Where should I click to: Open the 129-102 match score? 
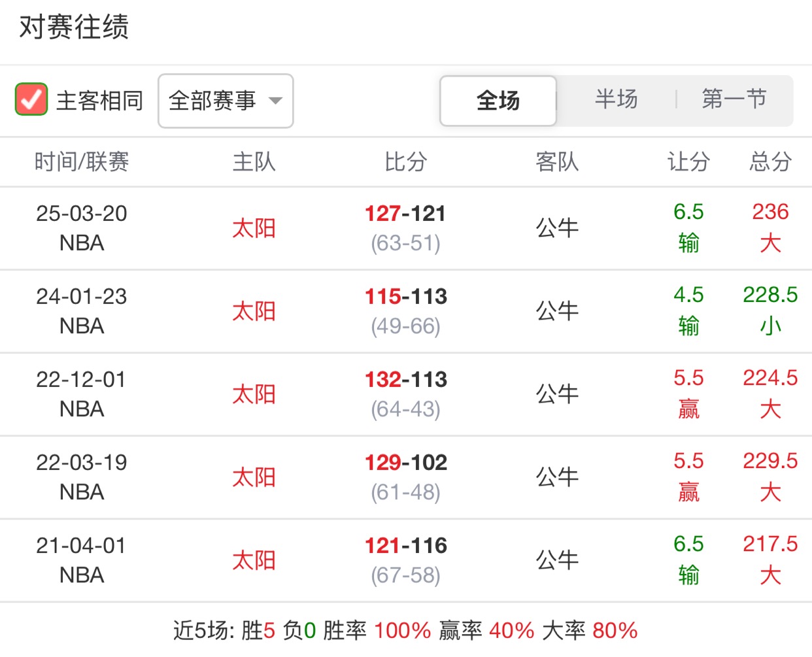tap(405, 463)
